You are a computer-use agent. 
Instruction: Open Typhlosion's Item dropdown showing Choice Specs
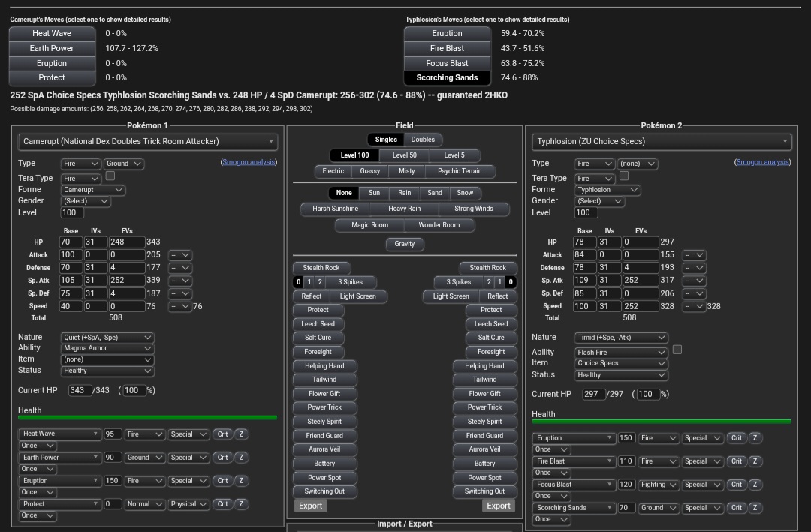click(x=621, y=363)
